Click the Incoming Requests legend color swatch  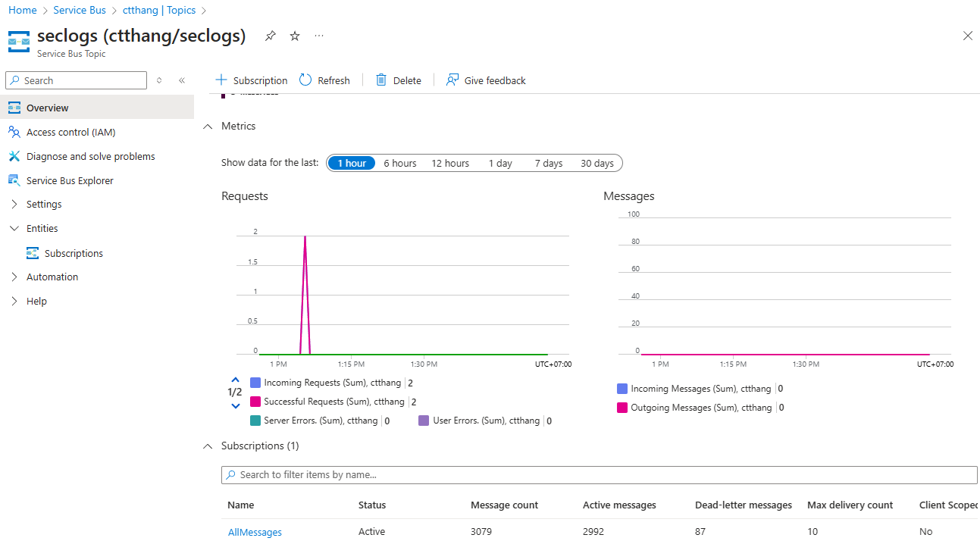(255, 383)
